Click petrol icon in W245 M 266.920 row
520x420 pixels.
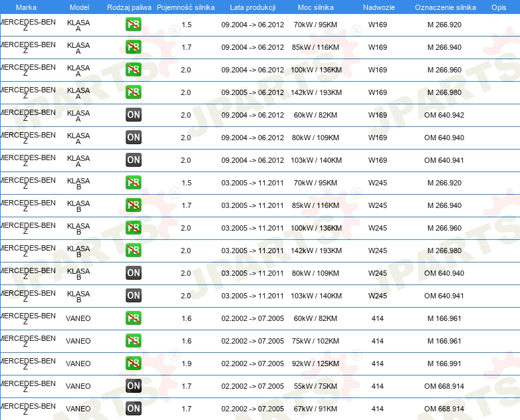(133, 182)
